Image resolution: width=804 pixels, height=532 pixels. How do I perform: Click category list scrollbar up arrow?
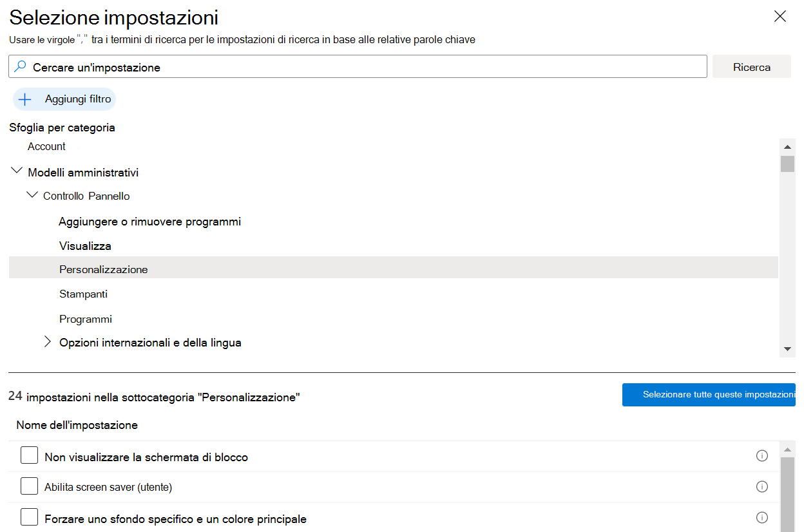point(787,147)
